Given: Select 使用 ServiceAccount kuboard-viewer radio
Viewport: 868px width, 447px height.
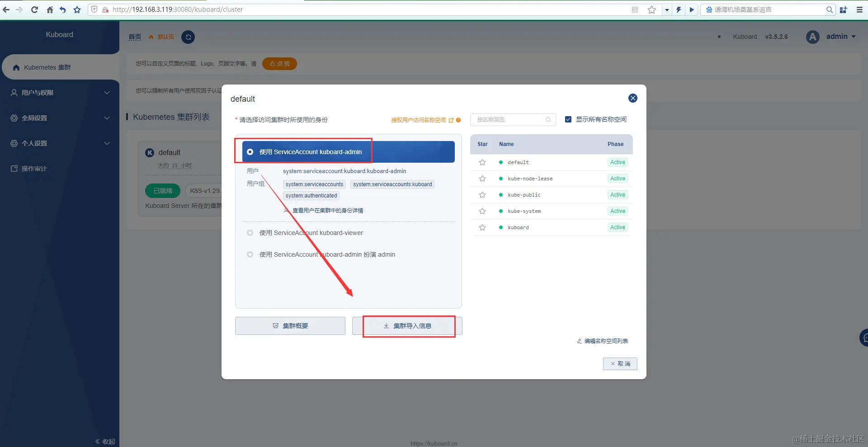Looking at the screenshot, I should (250, 233).
